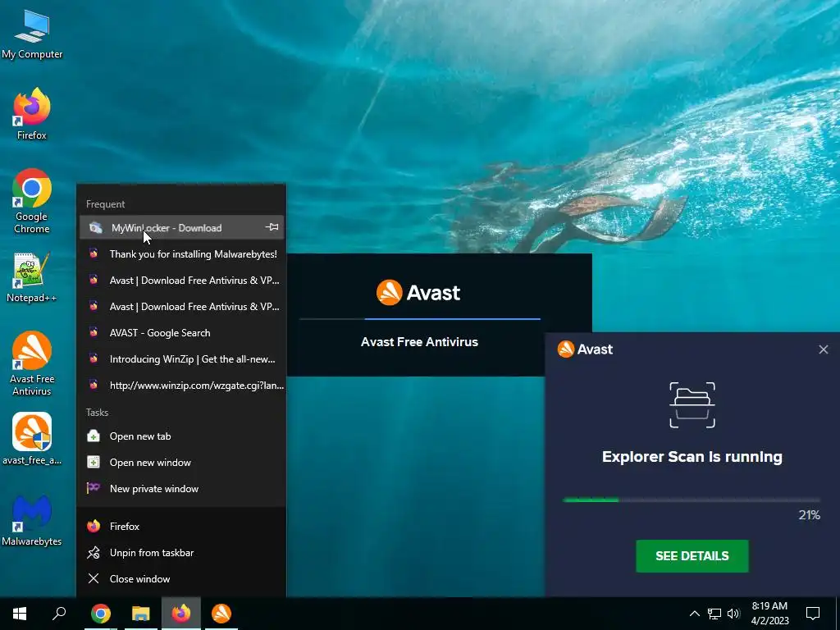Open AVAST - Google Search entry
This screenshot has height=630, width=840.
(x=181, y=333)
